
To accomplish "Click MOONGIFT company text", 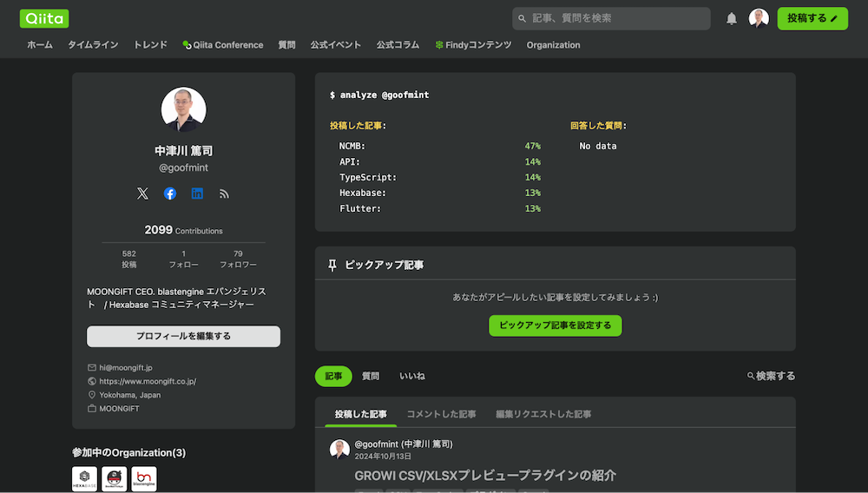I will click(119, 408).
